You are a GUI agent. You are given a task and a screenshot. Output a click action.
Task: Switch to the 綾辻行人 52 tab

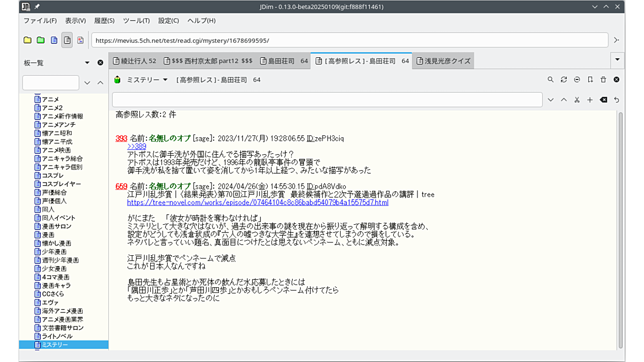coord(135,61)
